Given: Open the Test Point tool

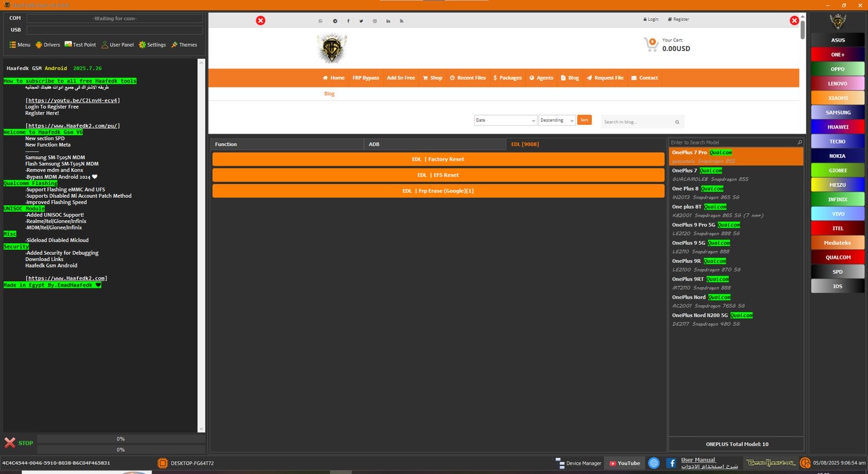Looking at the screenshot, I should click(x=80, y=45).
